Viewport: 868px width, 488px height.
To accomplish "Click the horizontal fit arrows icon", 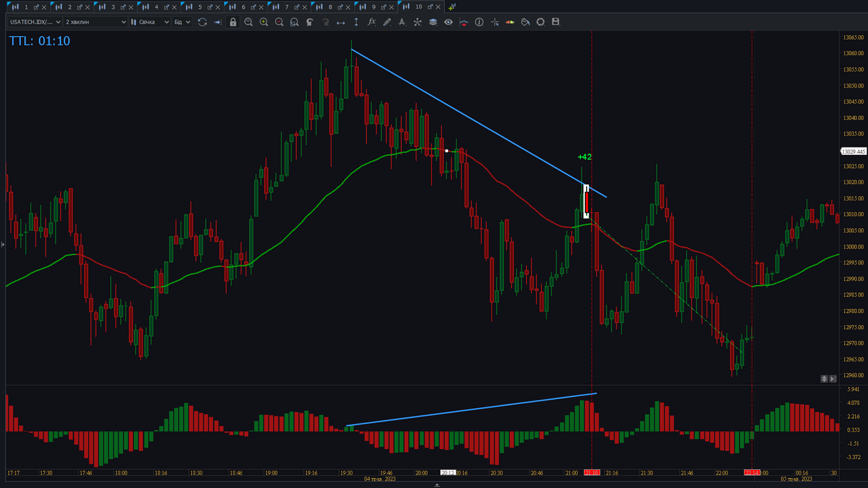I will click(x=340, y=22).
